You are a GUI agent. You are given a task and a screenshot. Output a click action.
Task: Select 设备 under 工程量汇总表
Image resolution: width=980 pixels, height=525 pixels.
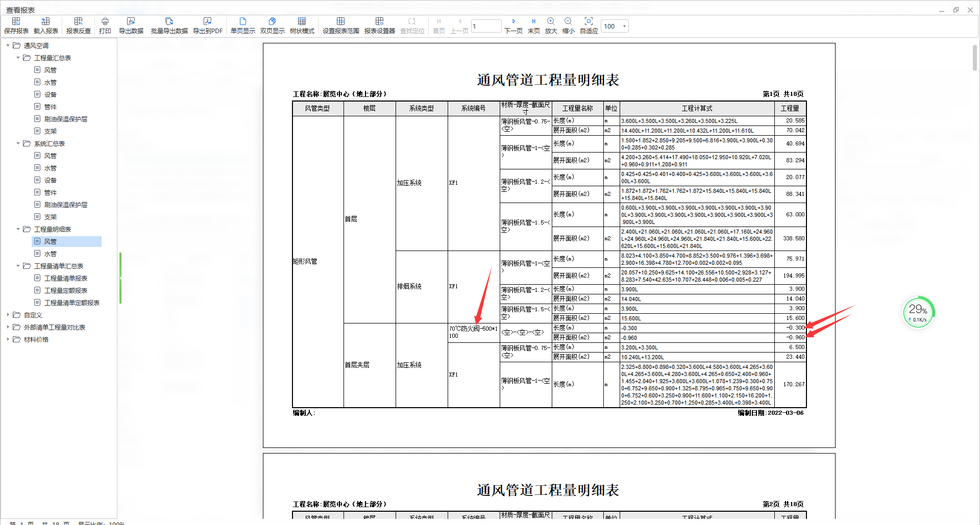point(50,94)
